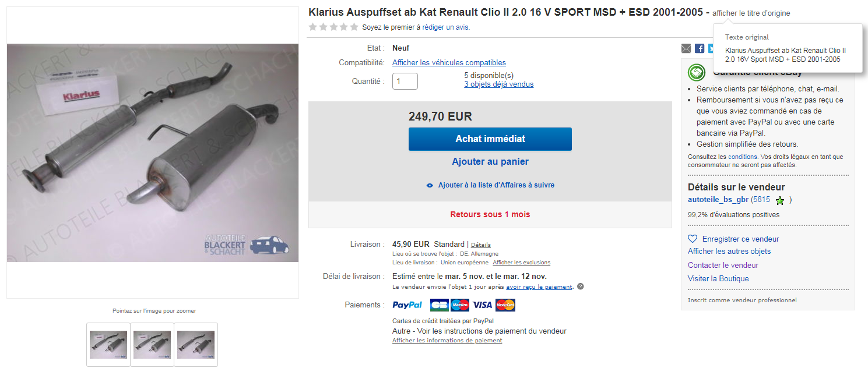
Task: Click the heart icon to save seller
Action: [x=693, y=239]
